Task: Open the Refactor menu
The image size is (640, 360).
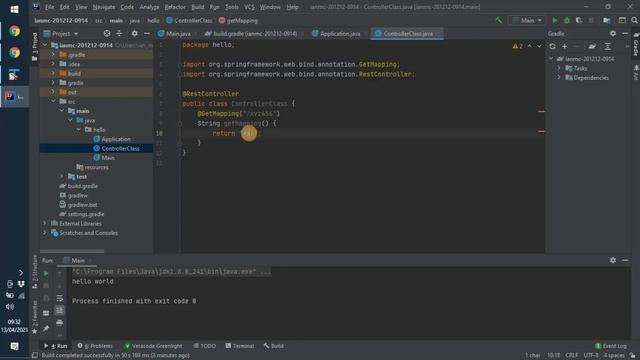Action: coord(175,7)
